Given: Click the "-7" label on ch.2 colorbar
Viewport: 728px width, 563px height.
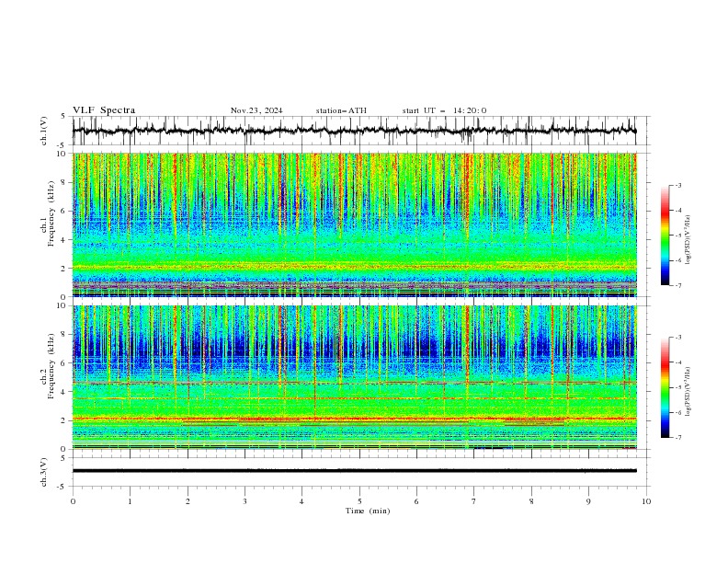Looking at the screenshot, I should (x=678, y=437).
